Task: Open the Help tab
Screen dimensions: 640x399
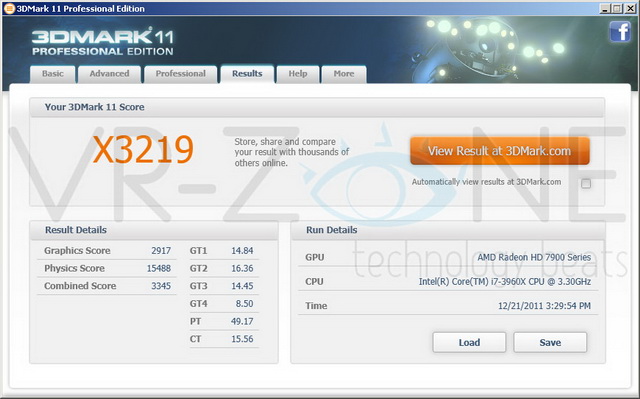Action: (298, 74)
